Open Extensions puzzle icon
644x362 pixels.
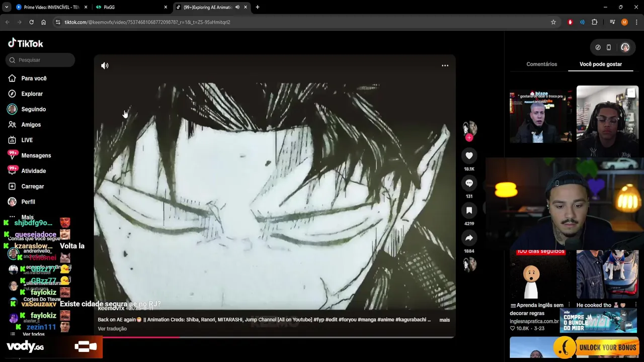(595, 22)
